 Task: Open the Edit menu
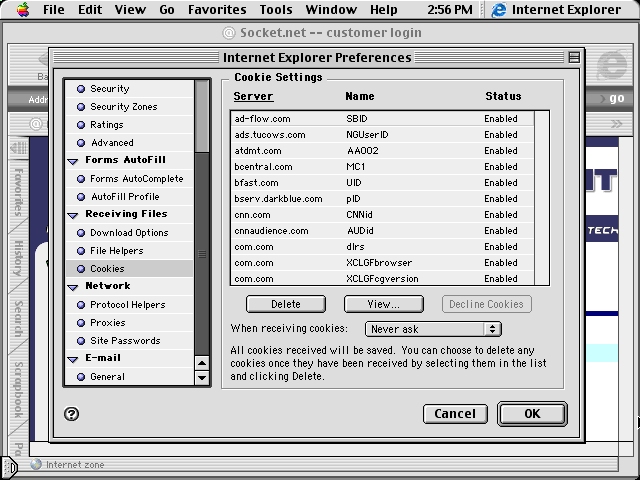[90, 9]
